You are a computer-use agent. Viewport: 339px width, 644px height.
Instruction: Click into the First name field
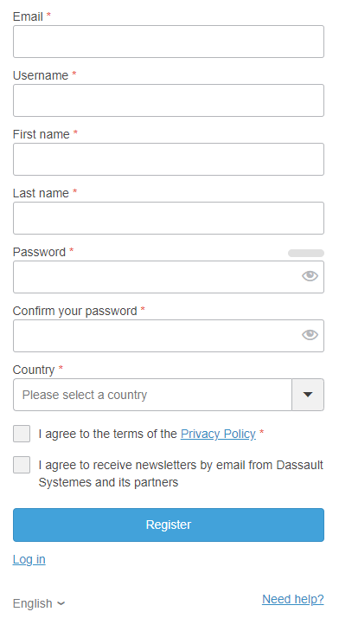pyautogui.click(x=169, y=159)
